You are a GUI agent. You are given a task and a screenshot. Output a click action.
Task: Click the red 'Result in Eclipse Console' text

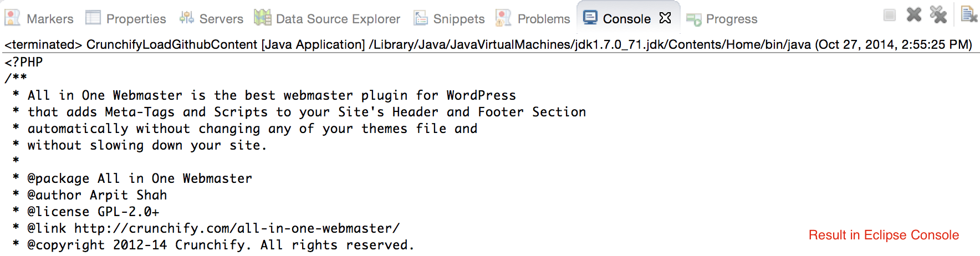tap(884, 235)
